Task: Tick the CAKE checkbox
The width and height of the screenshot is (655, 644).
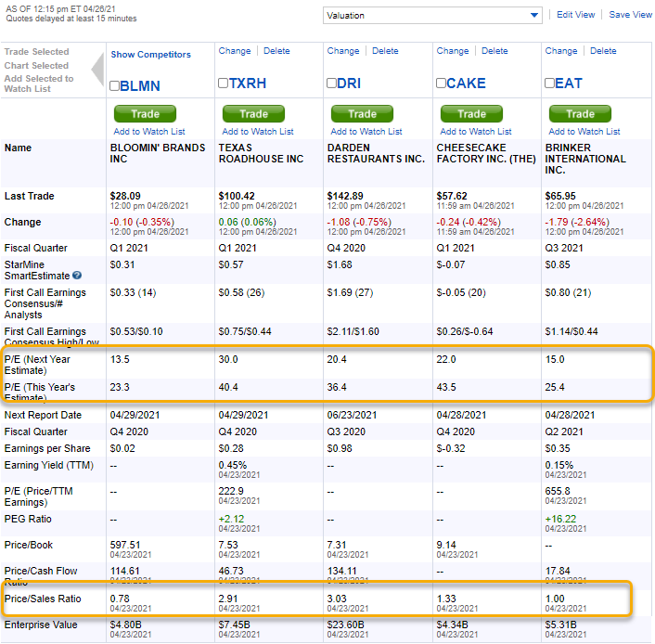Action: tap(441, 84)
